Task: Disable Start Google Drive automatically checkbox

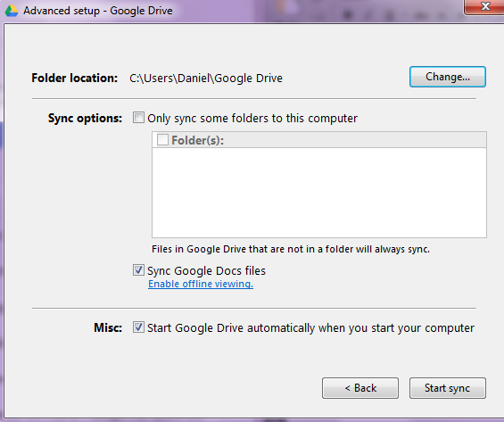Action: click(x=138, y=327)
